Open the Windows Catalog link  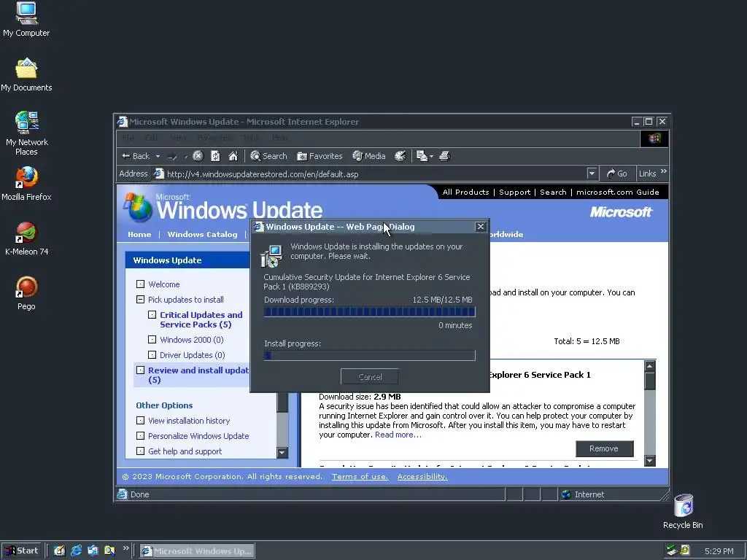click(x=202, y=234)
